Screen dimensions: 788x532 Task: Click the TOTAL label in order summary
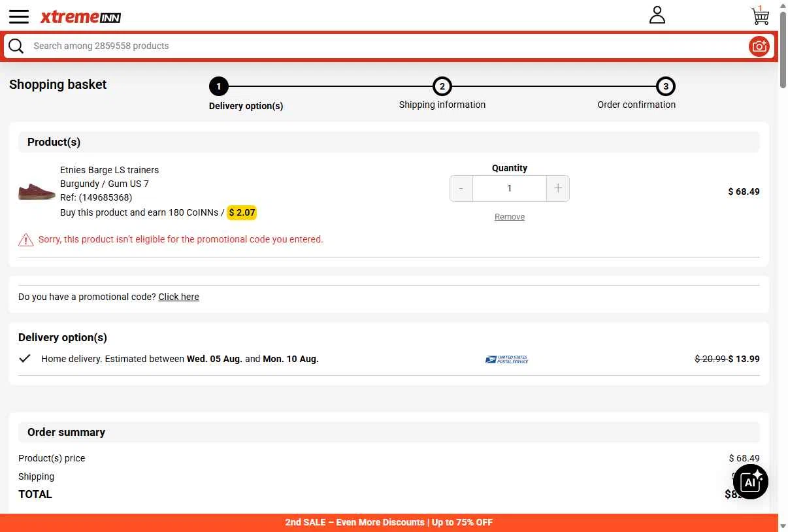35,494
